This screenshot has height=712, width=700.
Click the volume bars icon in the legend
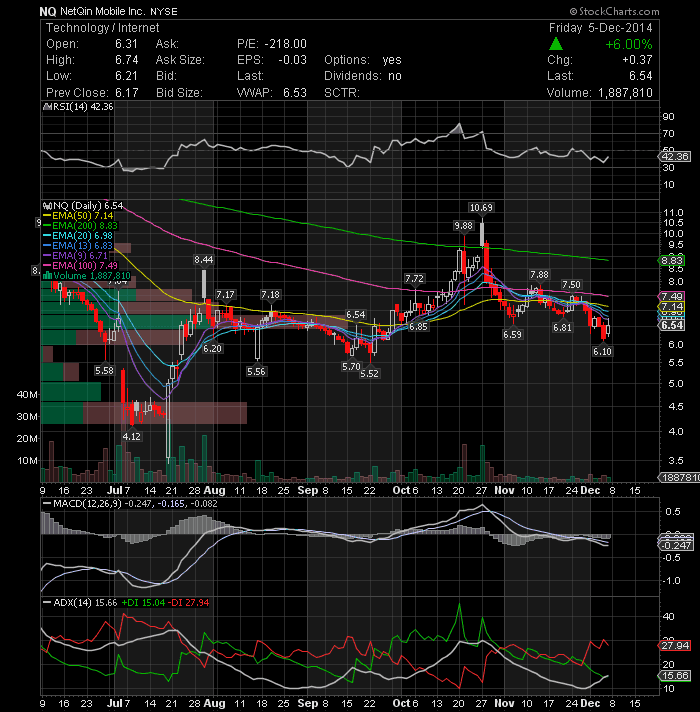coord(47,276)
